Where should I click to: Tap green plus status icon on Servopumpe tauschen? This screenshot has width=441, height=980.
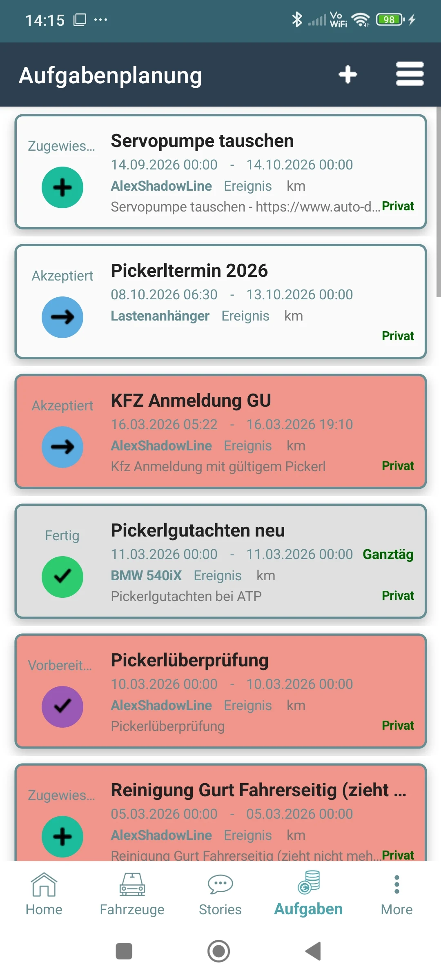point(62,187)
